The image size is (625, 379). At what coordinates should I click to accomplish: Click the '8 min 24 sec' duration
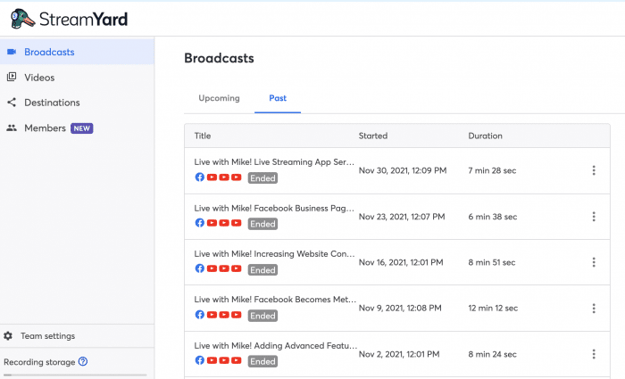(492, 354)
